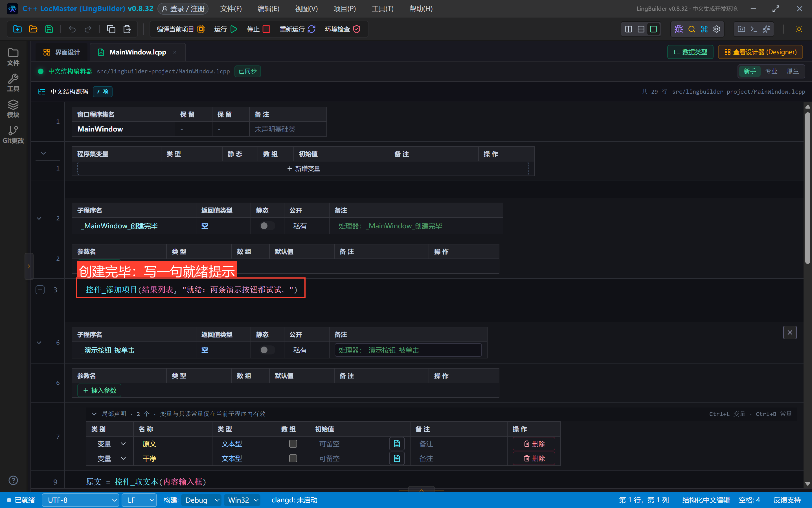Toggle 静态 switch for _MainWindow_创建完毕

(x=267, y=226)
